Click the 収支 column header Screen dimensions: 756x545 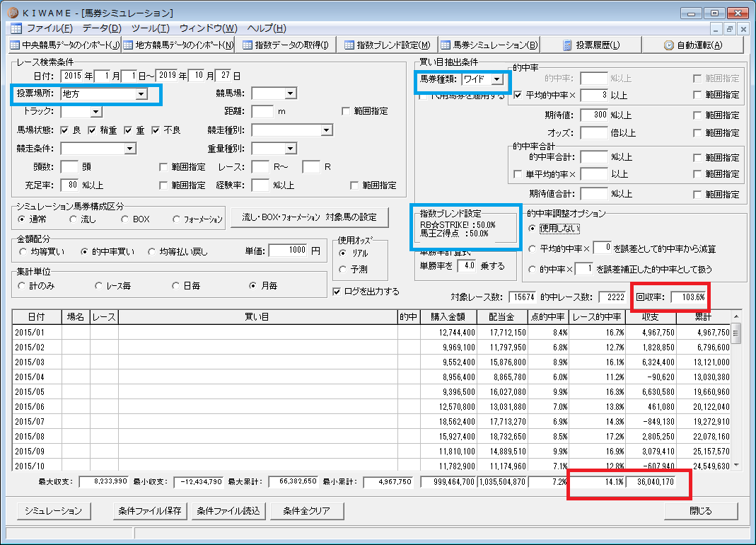point(651,317)
